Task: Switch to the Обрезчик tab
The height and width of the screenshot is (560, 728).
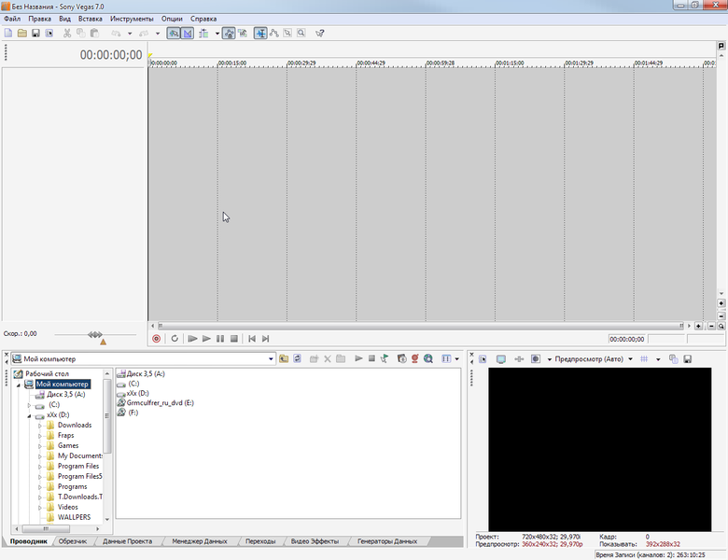Action: pyautogui.click(x=73, y=541)
